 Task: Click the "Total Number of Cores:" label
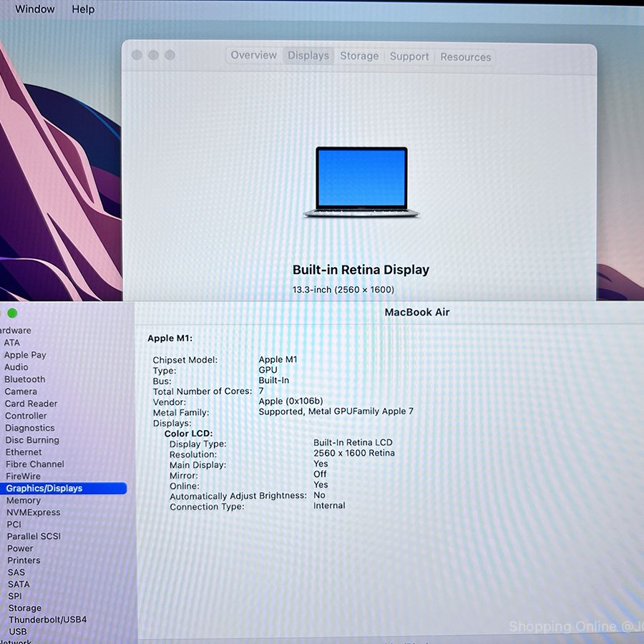(203, 391)
